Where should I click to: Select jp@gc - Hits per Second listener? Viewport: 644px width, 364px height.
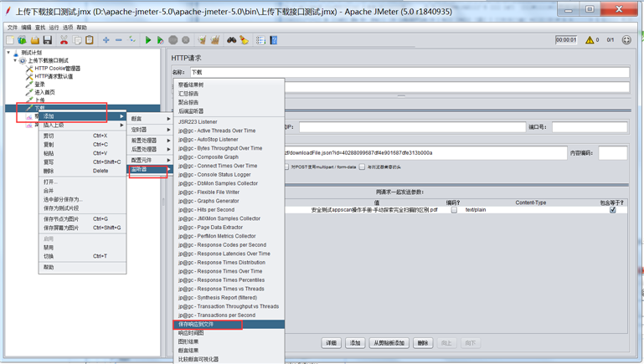229,210
